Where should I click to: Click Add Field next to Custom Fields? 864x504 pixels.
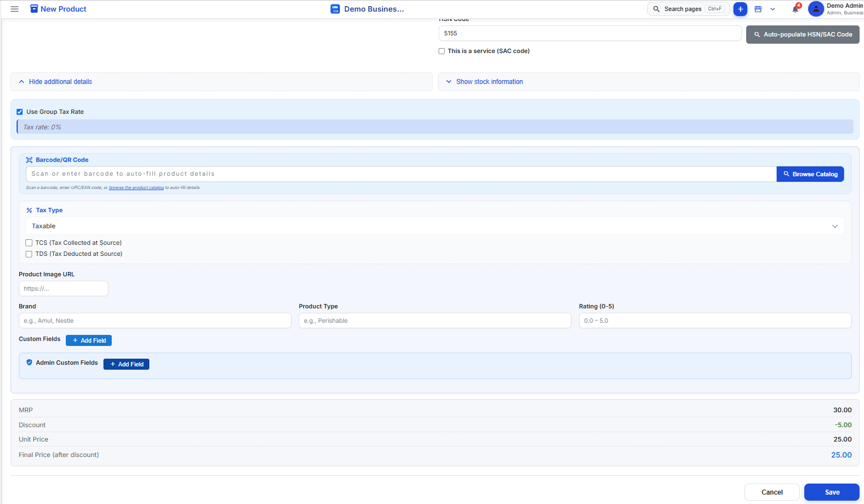tap(89, 340)
